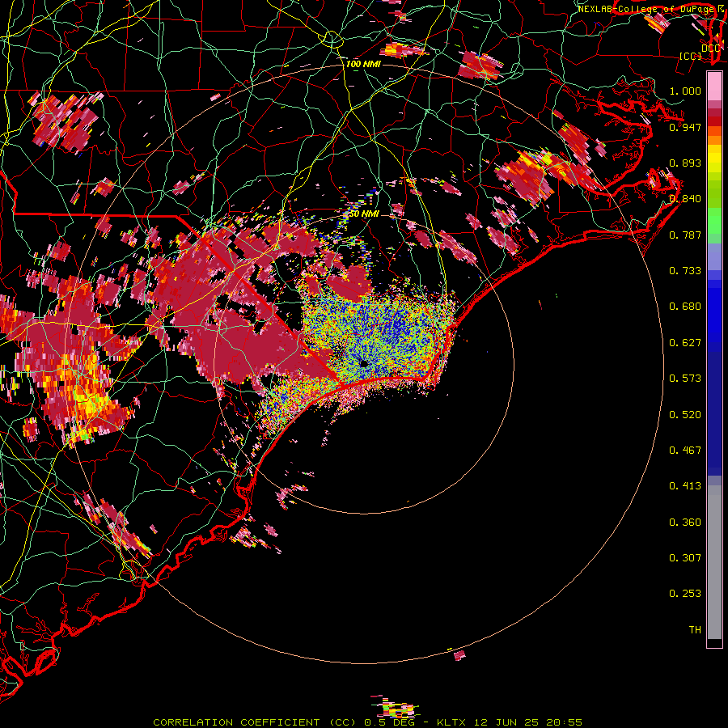Click the [CC] legend header
The width and height of the screenshot is (728, 728).
click(x=691, y=56)
